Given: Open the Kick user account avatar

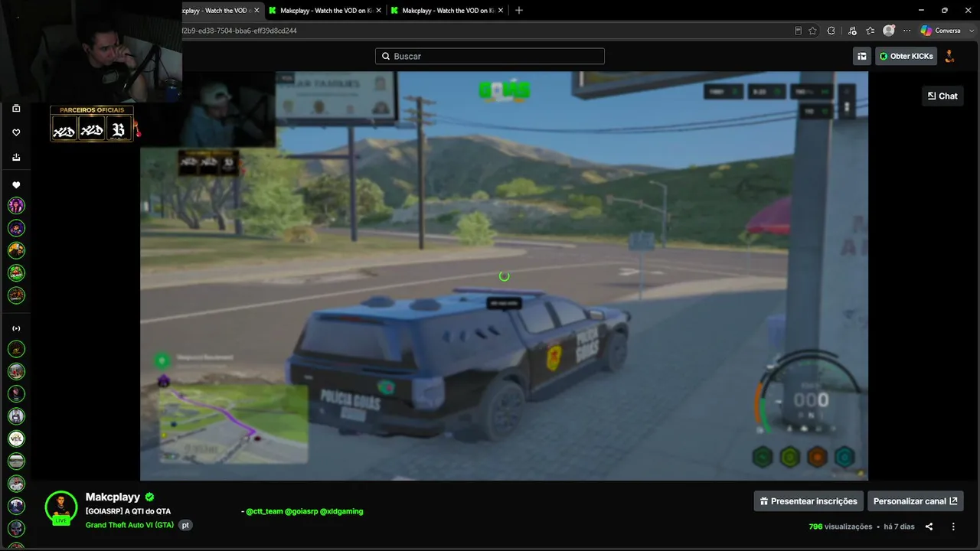Looking at the screenshot, I should pos(949,56).
